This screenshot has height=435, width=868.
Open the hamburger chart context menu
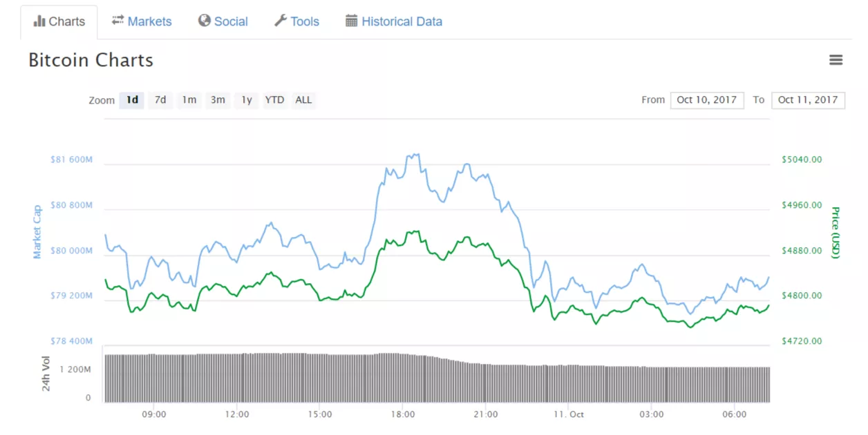[836, 60]
